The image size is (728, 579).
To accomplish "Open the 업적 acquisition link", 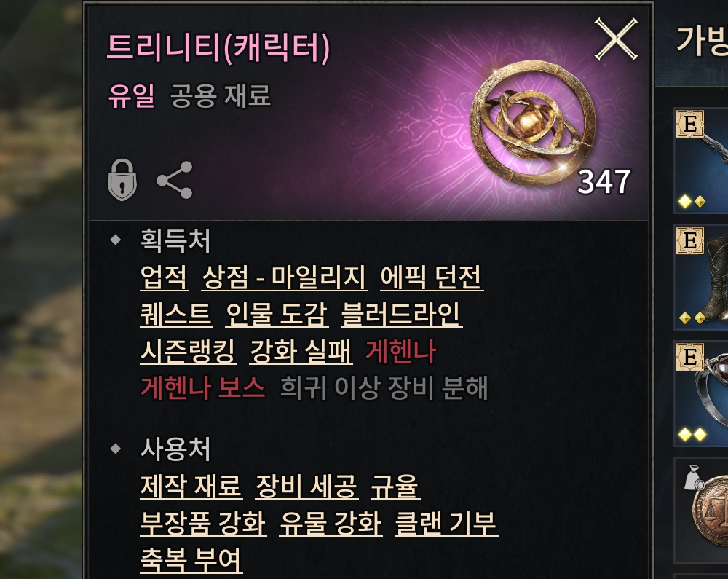I will coord(165,277).
